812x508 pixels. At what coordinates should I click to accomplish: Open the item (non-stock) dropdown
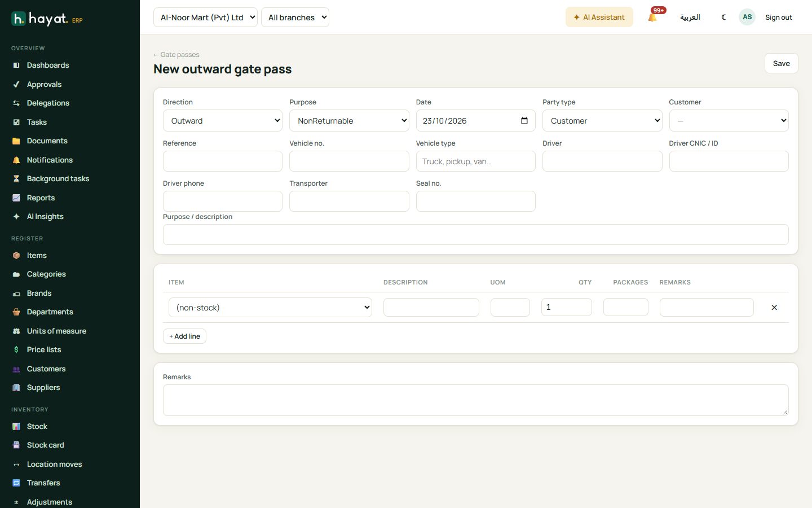(x=270, y=308)
